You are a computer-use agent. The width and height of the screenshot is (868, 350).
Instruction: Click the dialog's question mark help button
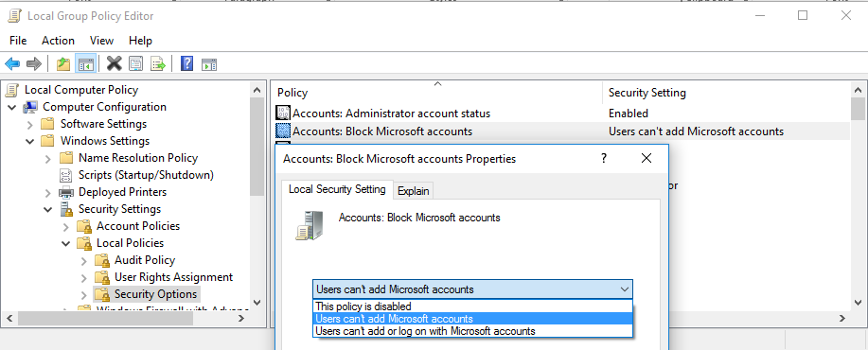[x=604, y=159]
